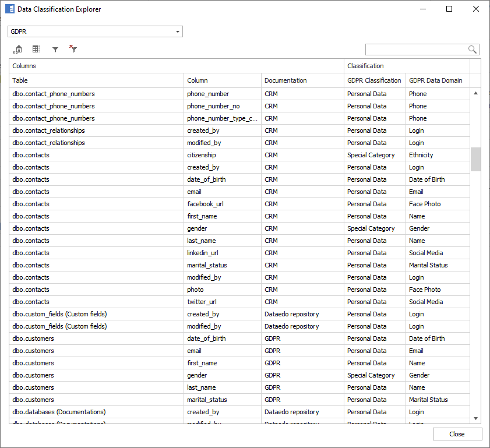Sort by the Documentation column header
This screenshot has width=490, height=448.
[302, 80]
